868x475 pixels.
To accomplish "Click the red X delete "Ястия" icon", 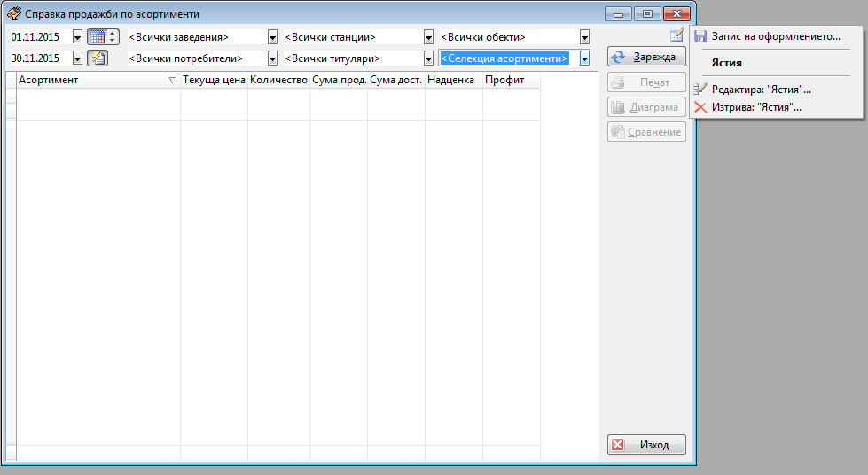I will (700, 107).
